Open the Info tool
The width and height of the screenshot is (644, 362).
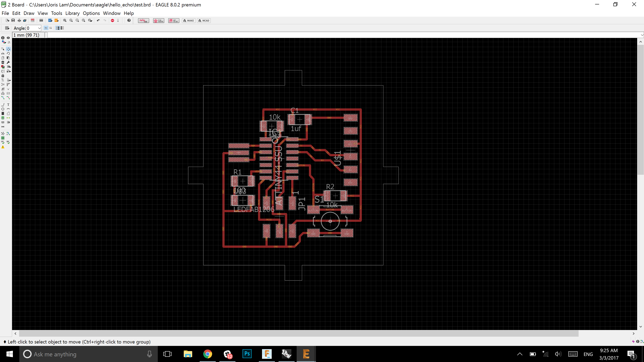coord(3,38)
